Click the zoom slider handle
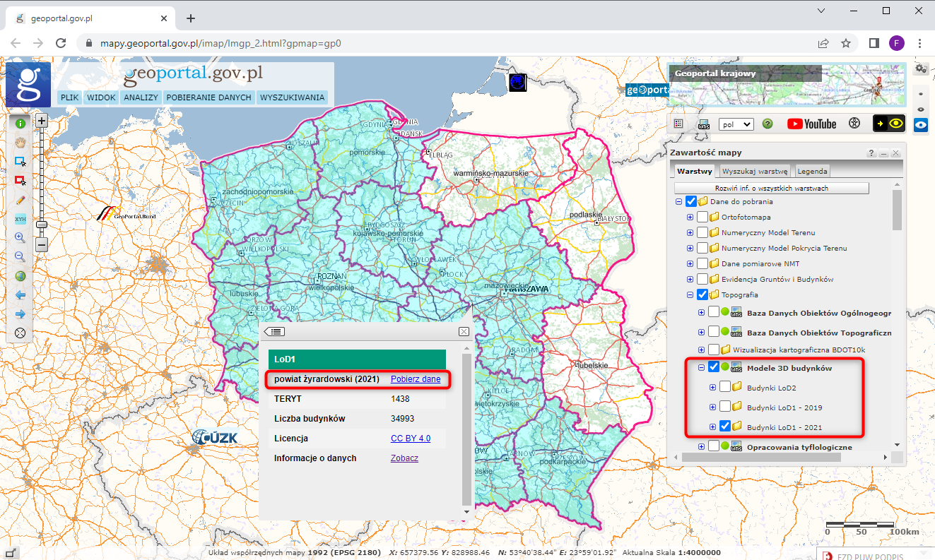Viewport: 935px width, 560px height. 42,224
